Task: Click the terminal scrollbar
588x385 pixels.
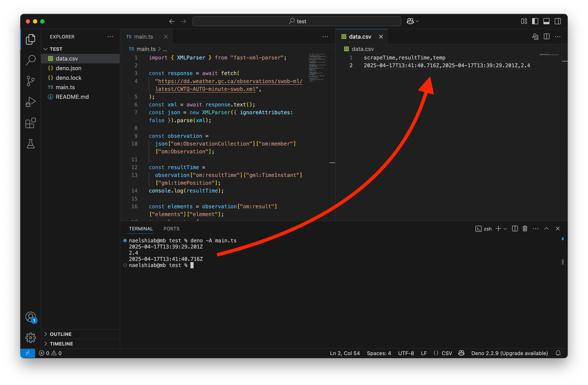Action: coord(562,262)
